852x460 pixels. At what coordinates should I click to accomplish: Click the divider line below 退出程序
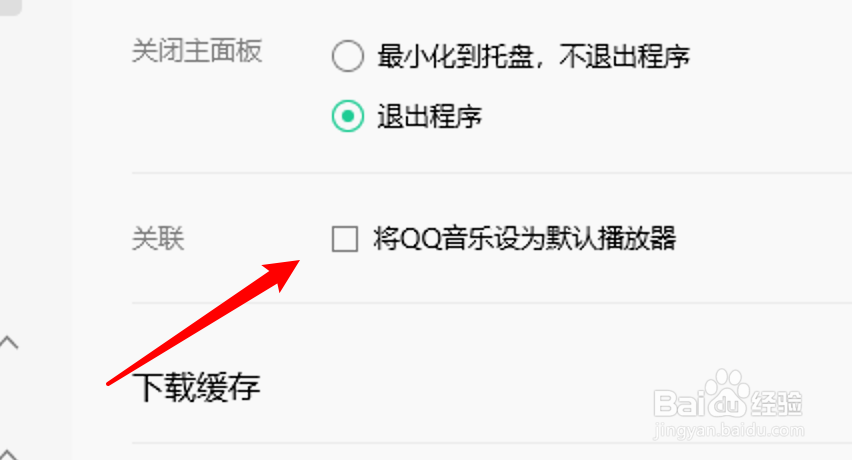click(x=492, y=173)
